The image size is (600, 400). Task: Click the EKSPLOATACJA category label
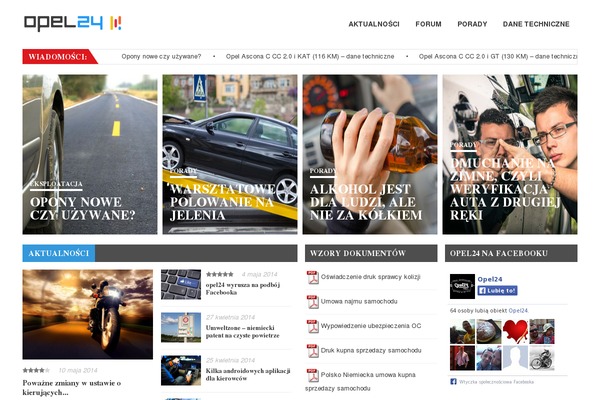(56, 184)
